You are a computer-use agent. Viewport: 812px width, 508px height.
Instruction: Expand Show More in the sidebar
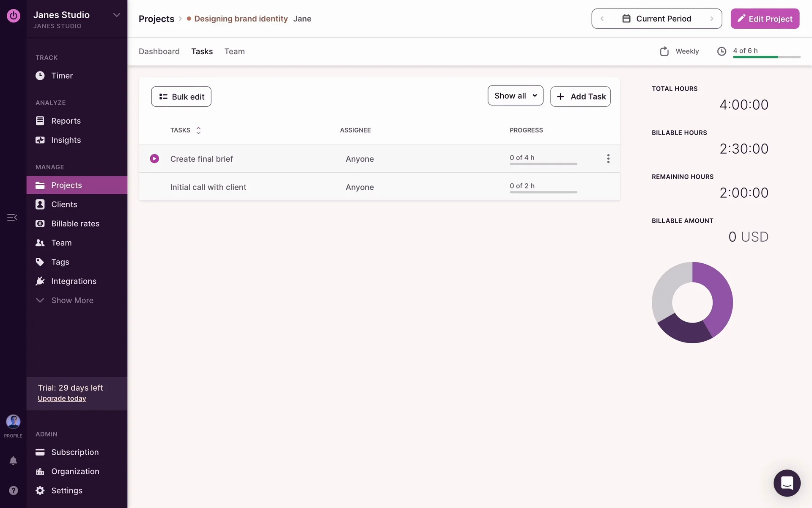(x=72, y=300)
